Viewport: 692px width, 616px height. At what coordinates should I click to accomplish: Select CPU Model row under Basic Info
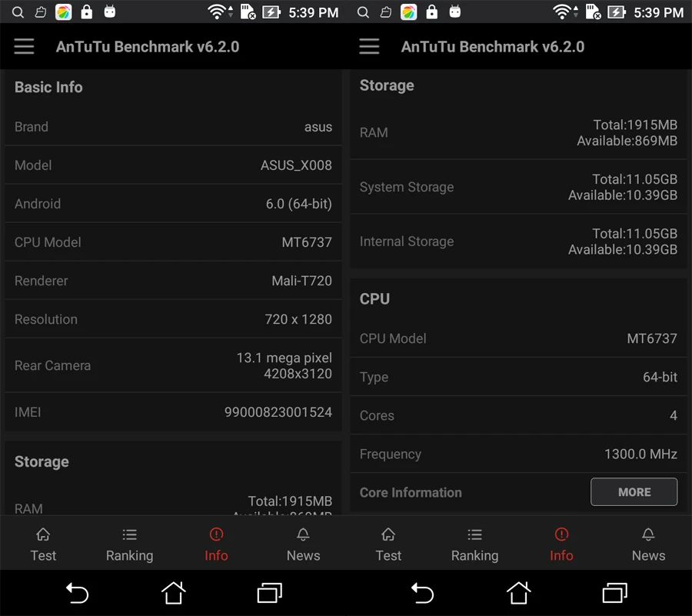(173, 241)
